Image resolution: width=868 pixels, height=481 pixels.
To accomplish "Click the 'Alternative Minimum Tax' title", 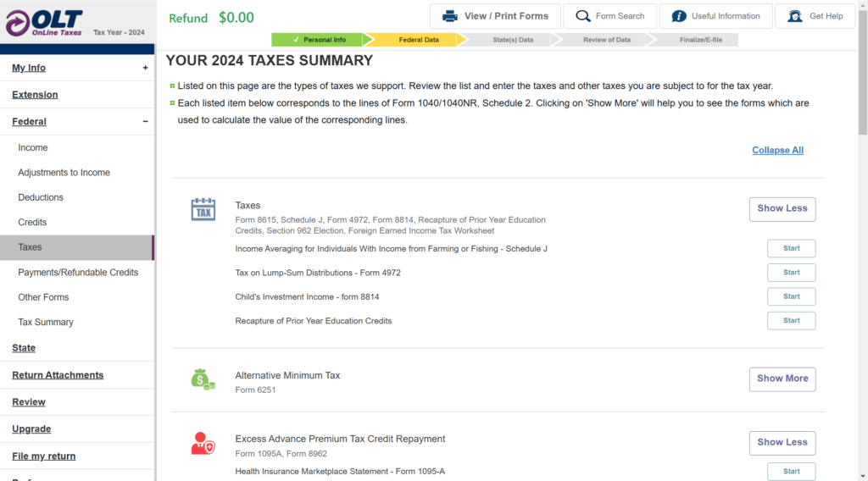I will 287,375.
